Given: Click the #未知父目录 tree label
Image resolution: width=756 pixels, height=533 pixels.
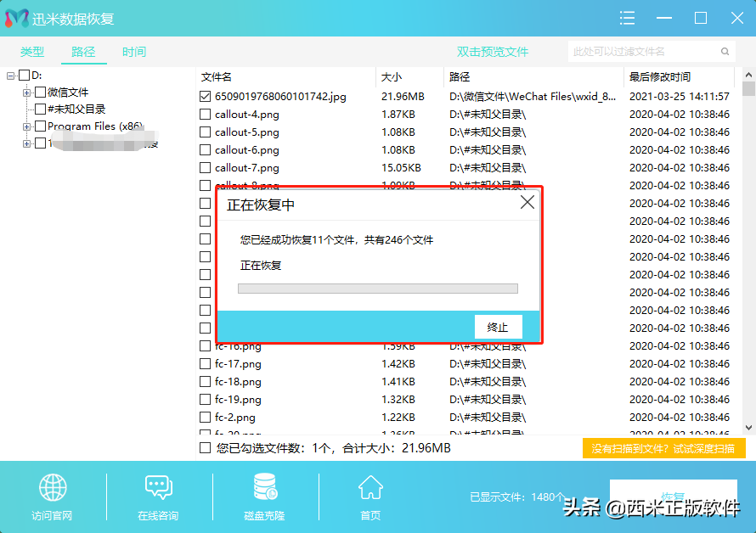Looking at the screenshot, I should point(76,109).
